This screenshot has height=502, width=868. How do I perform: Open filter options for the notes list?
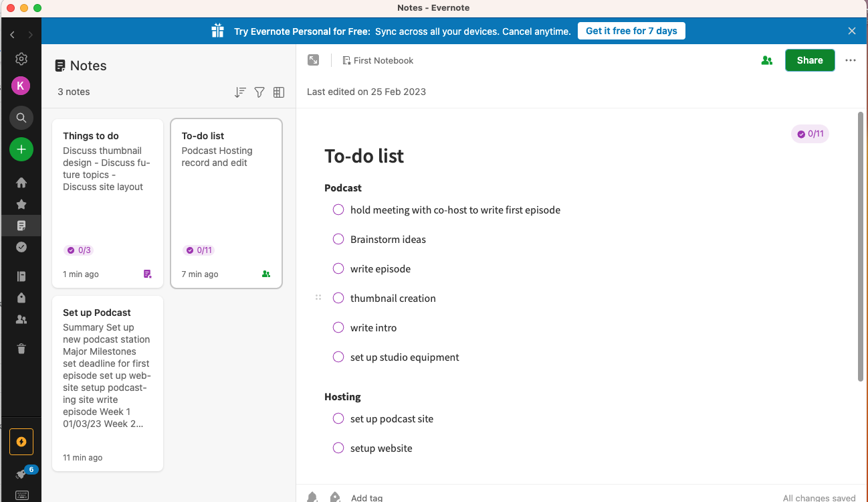[259, 92]
